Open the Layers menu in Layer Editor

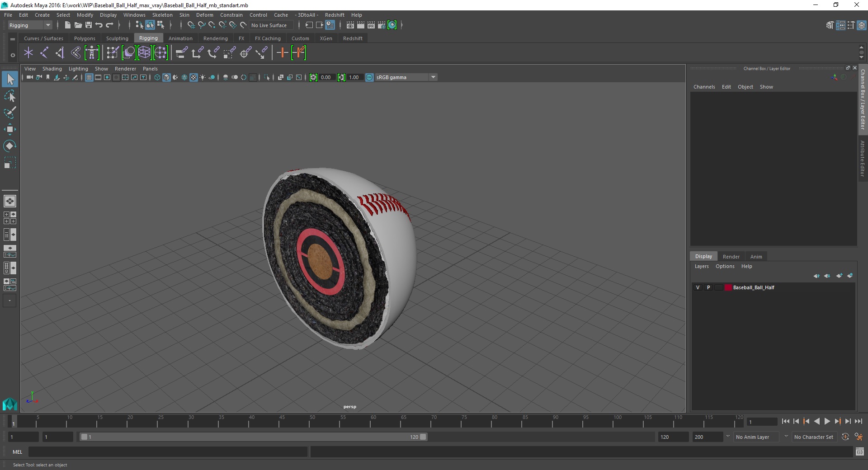click(x=702, y=267)
